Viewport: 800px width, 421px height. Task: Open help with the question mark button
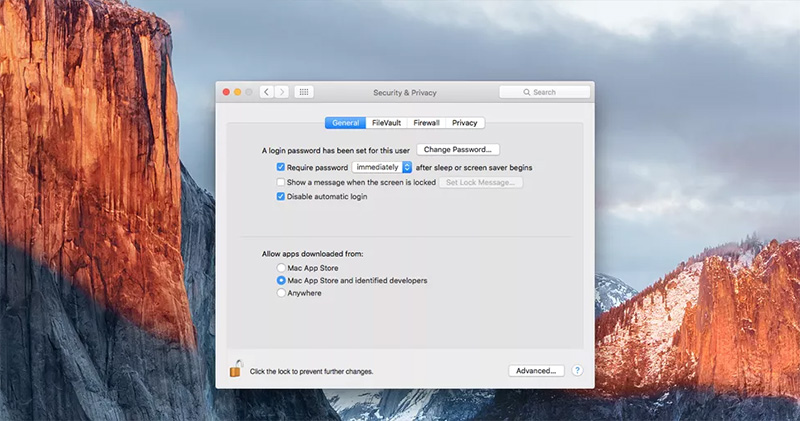click(577, 370)
